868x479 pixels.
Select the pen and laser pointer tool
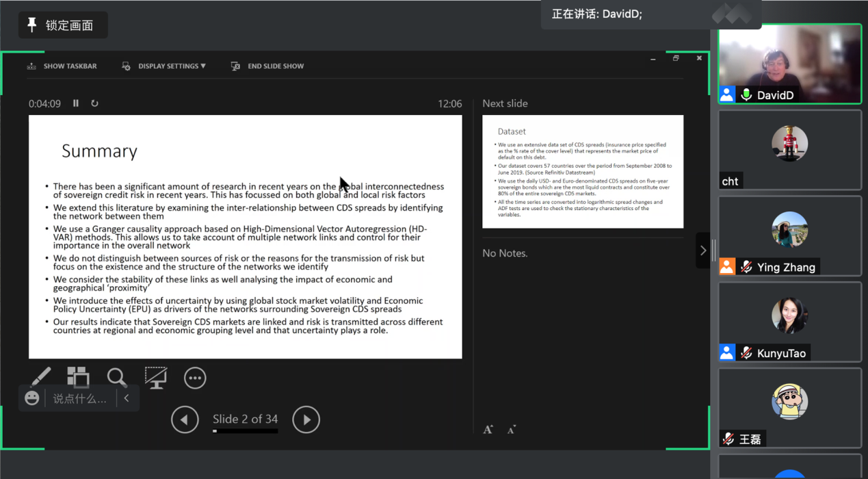pos(40,377)
